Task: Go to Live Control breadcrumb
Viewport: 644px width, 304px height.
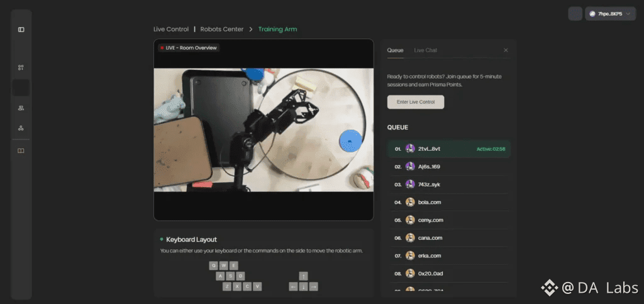Action: click(x=171, y=29)
